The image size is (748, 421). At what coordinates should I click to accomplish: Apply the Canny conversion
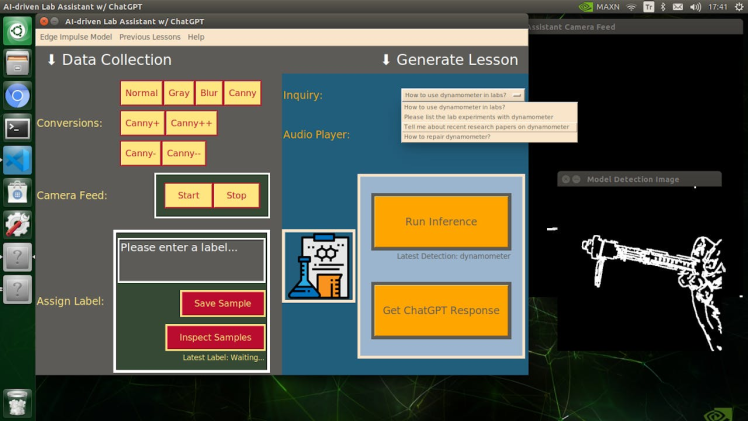point(242,93)
